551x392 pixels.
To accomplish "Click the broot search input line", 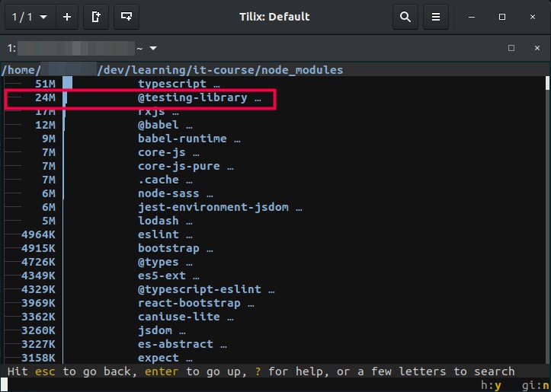I will 239,385.
